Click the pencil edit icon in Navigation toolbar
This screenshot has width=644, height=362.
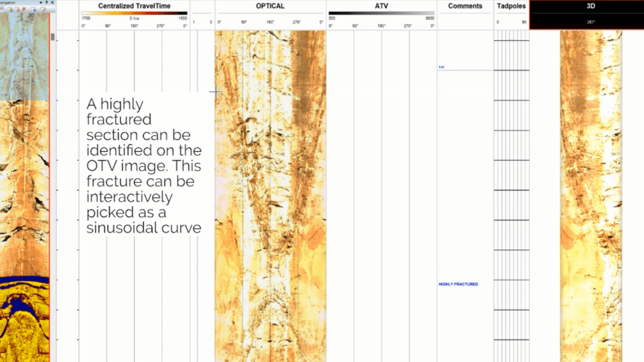tap(43, 9)
